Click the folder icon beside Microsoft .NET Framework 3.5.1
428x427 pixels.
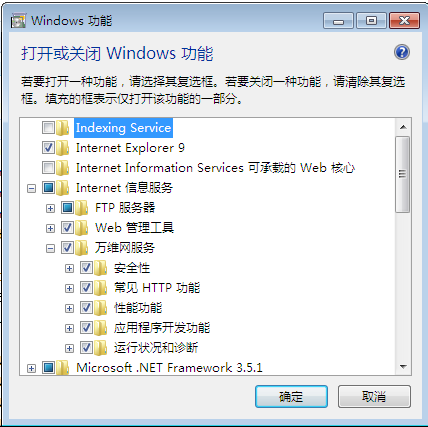(63, 367)
